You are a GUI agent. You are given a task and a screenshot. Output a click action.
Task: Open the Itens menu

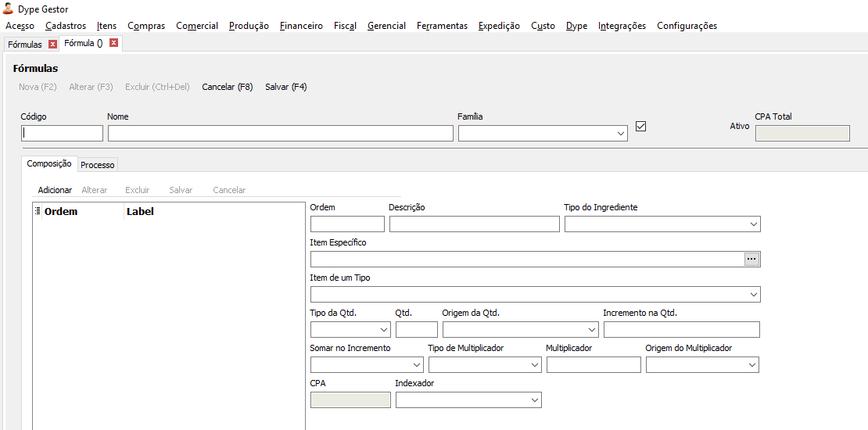[x=106, y=26]
